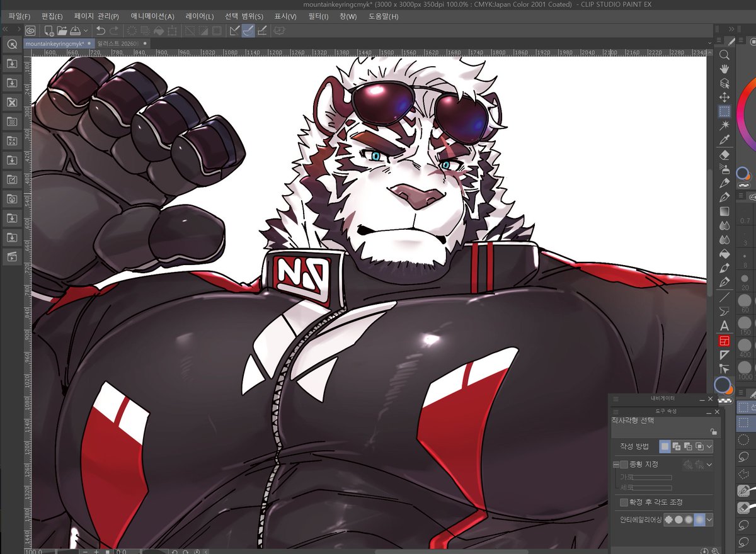Select the Rectangle selection area tool
Screen dimensions: 756x554
[x=724, y=111]
